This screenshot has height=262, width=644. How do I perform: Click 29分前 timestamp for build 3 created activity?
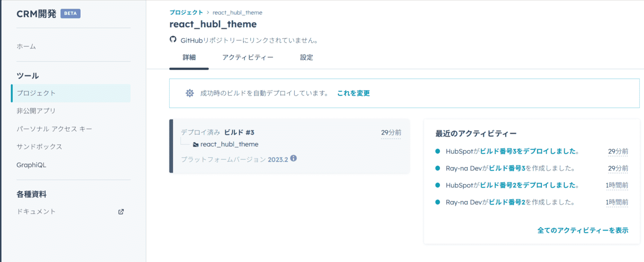coord(618,169)
